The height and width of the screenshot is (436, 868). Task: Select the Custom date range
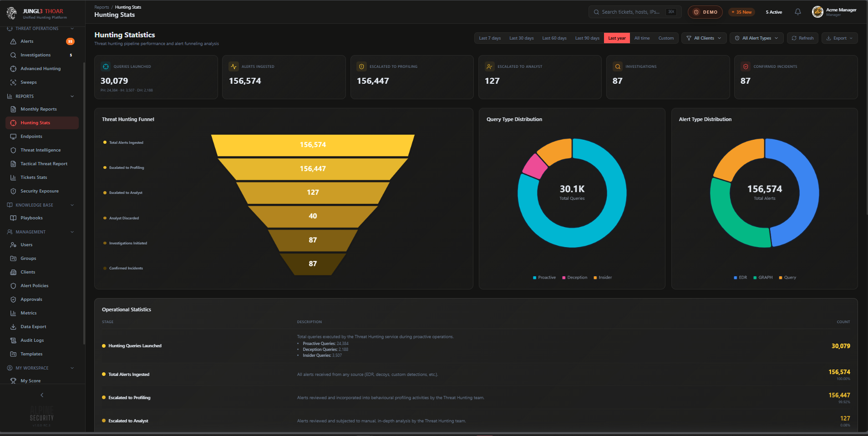[x=666, y=38]
